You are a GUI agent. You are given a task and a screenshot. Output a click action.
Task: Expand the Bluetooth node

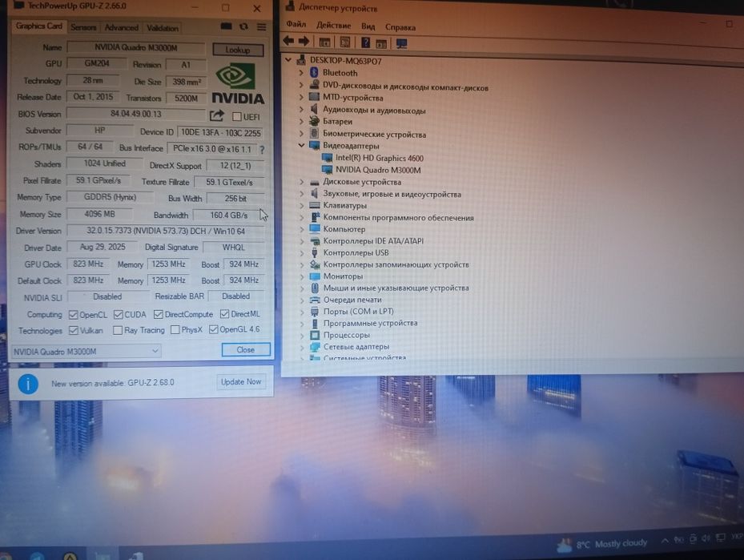(301, 73)
